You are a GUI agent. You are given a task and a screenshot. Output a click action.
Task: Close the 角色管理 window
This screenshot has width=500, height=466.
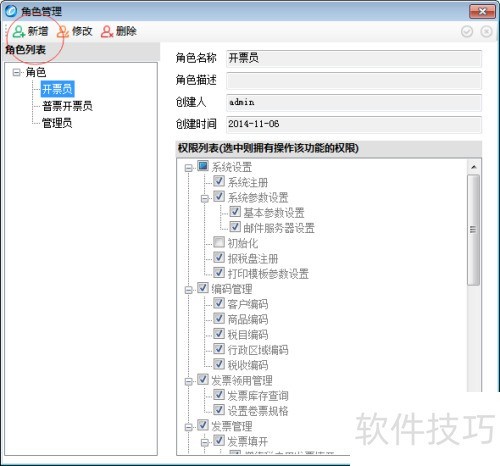pyautogui.click(x=482, y=11)
